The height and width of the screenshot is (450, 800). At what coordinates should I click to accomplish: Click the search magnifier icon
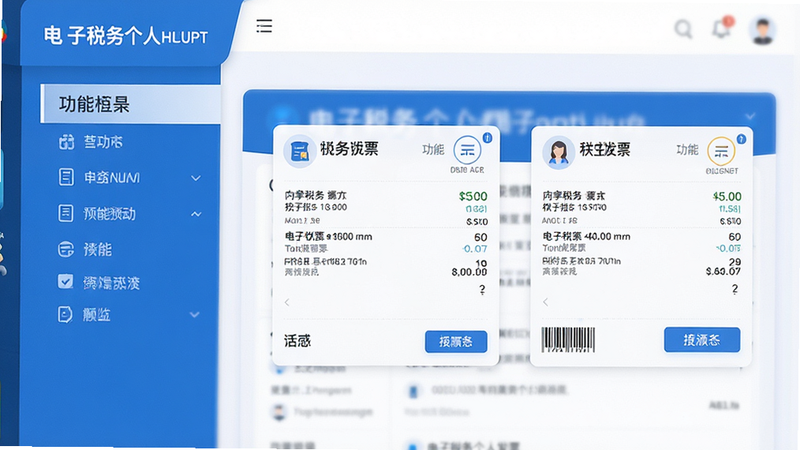click(683, 29)
